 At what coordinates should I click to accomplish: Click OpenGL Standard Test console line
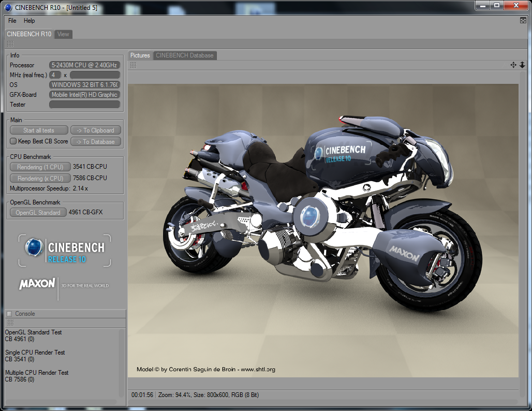point(33,332)
